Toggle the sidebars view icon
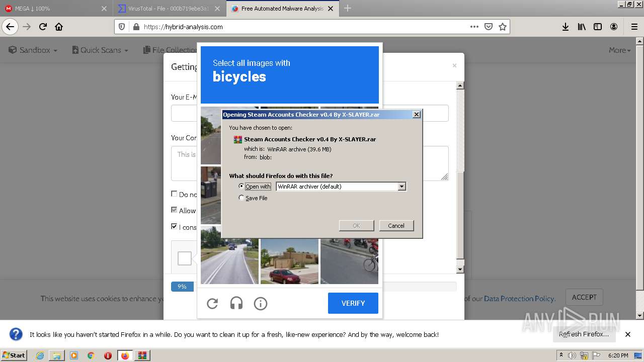Image resolution: width=644 pixels, height=362 pixels. coord(598,27)
